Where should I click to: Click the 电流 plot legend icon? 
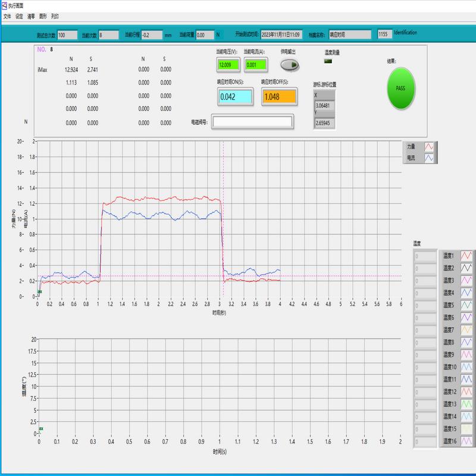point(428,158)
